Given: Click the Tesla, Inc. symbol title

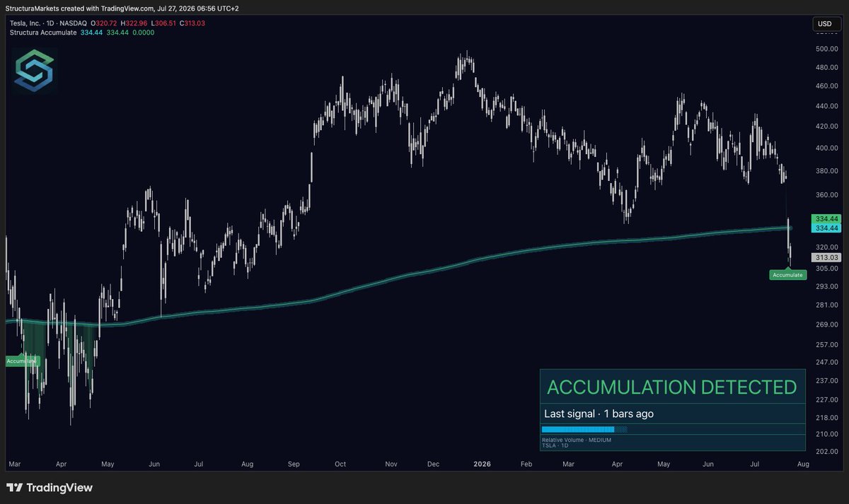Looking at the screenshot, I should pyautogui.click(x=48, y=23).
